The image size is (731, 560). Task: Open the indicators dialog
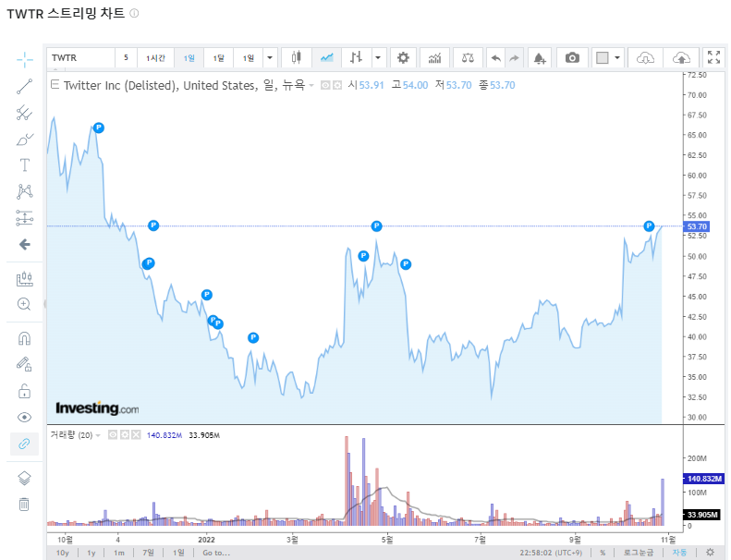pyautogui.click(x=434, y=58)
